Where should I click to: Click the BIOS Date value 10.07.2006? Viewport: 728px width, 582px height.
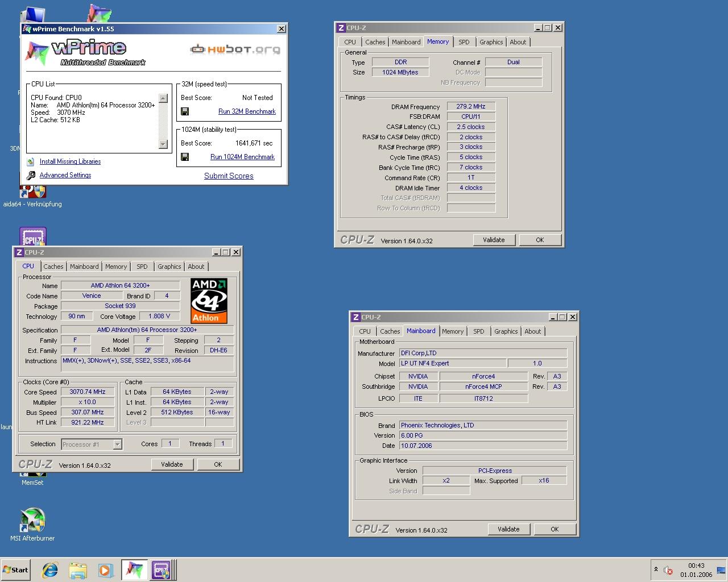[483, 446]
